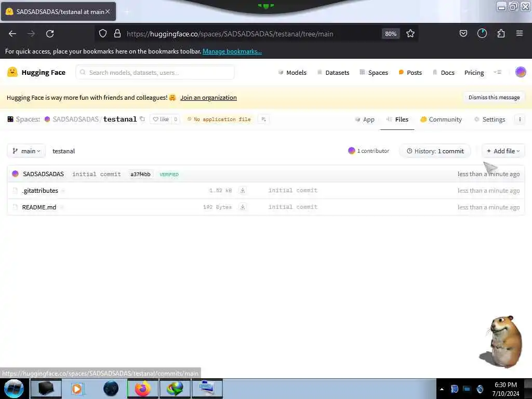Click the No application file status badge
The height and width of the screenshot is (399, 532).
[219, 119]
